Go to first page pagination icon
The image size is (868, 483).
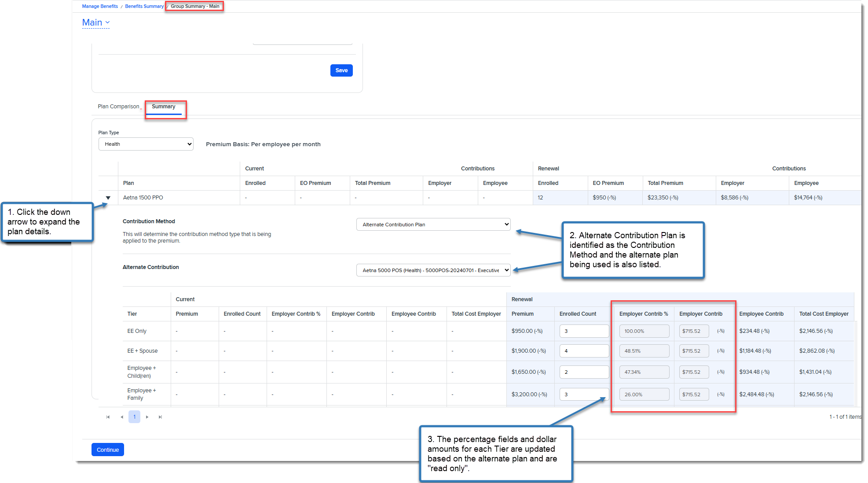(x=108, y=417)
